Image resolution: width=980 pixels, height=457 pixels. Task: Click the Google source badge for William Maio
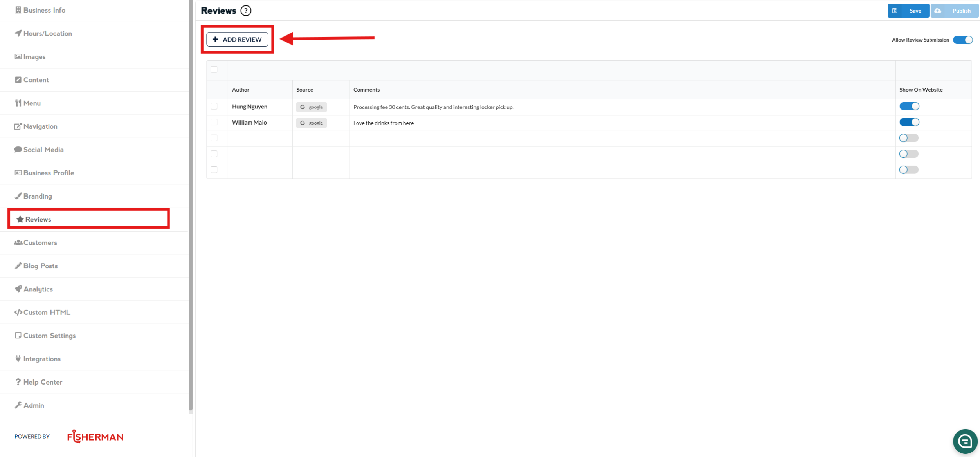click(311, 123)
